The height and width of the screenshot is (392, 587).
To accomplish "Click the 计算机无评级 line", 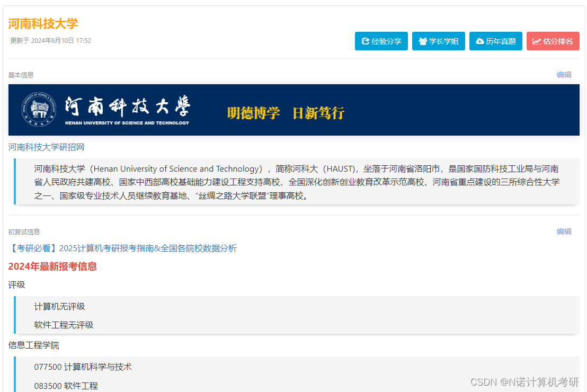I will coord(59,307).
